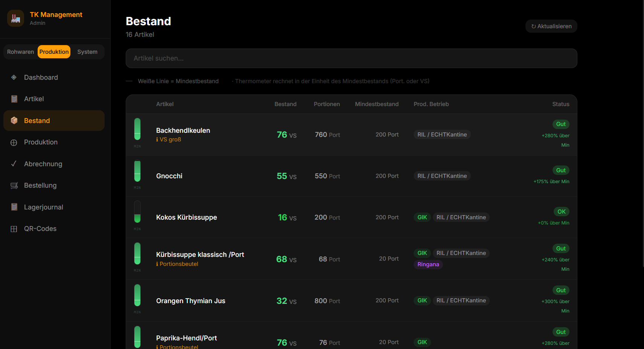
Task: Open Bestellung using its sidebar icon
Action: (14, 185)
